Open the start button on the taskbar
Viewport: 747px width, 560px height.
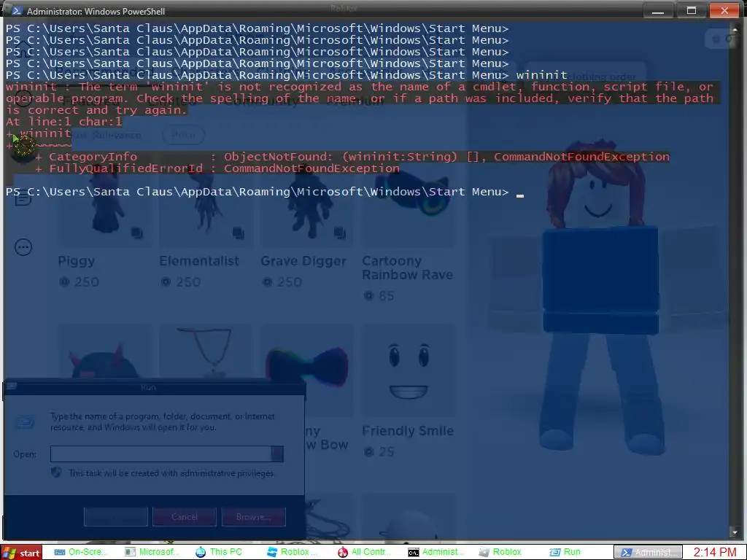21,553
